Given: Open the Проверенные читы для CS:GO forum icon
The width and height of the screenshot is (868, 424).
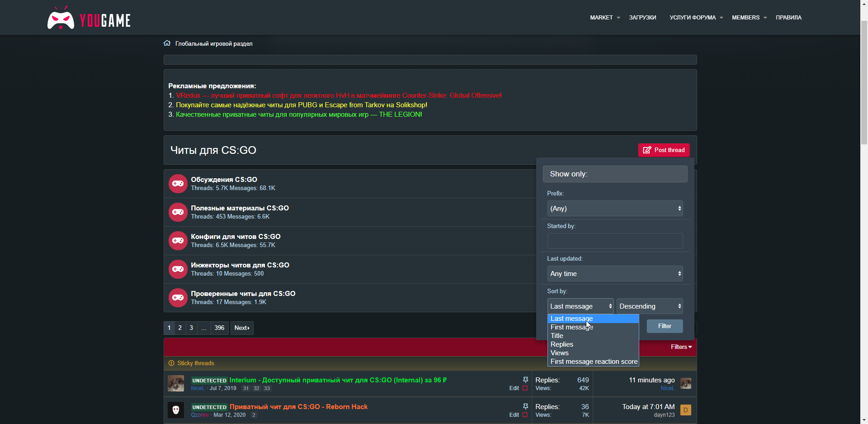Looking at the screenshot, I should pos(178,298).
